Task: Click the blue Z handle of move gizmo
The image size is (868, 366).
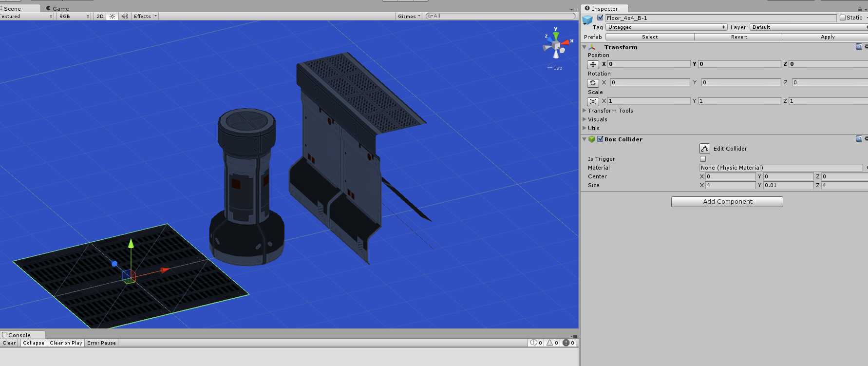Action: pyautogui.click(x=114, y=264)
